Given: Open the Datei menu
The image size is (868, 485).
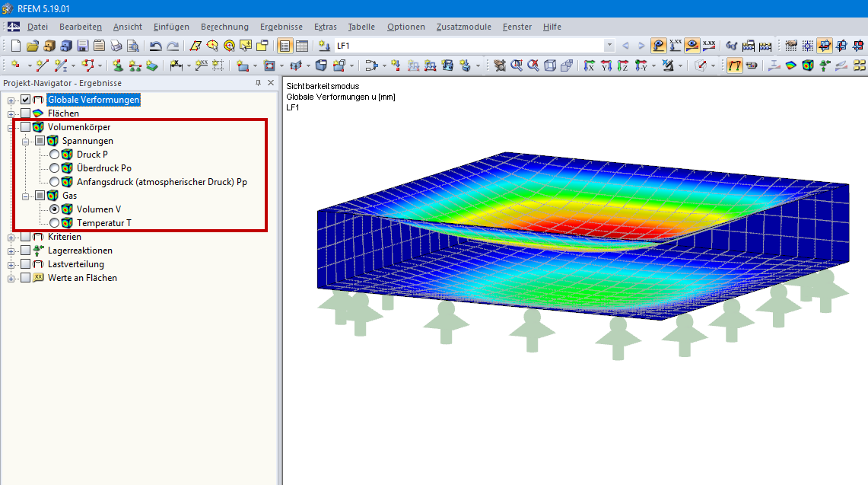Looking at the screenshot, I should [37, 27].
